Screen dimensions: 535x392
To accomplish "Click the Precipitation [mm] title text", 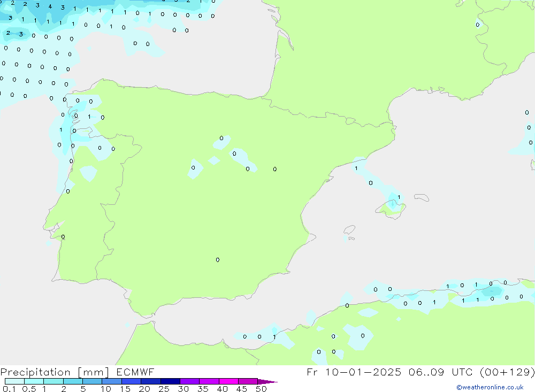I will click(x=55, y=372).
